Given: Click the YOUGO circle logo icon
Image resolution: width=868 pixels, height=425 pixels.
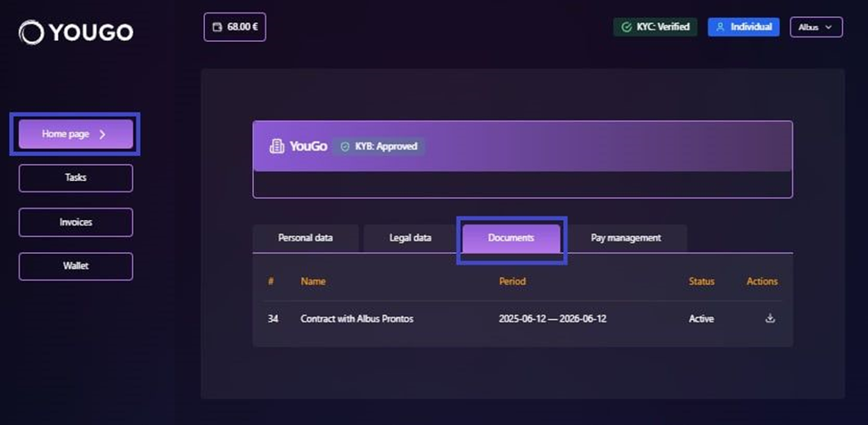Looking at the screenshot, I should click(31, 32).
